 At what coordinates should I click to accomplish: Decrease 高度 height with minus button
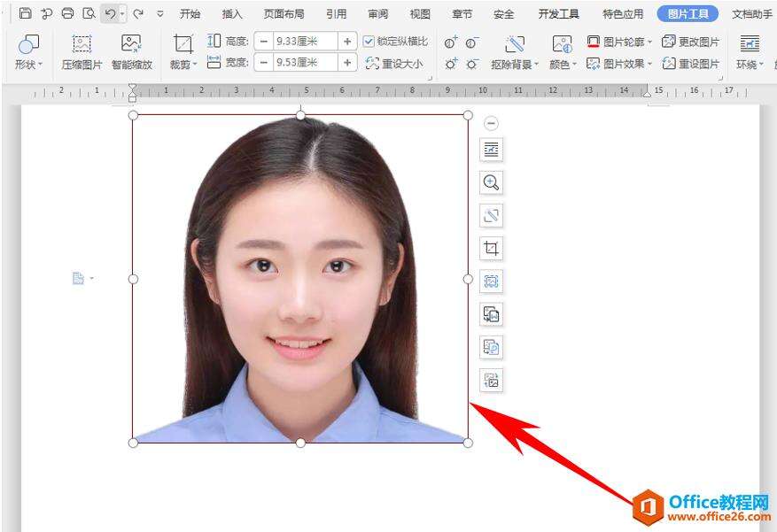pyautogui.click(x=264, y=41)
